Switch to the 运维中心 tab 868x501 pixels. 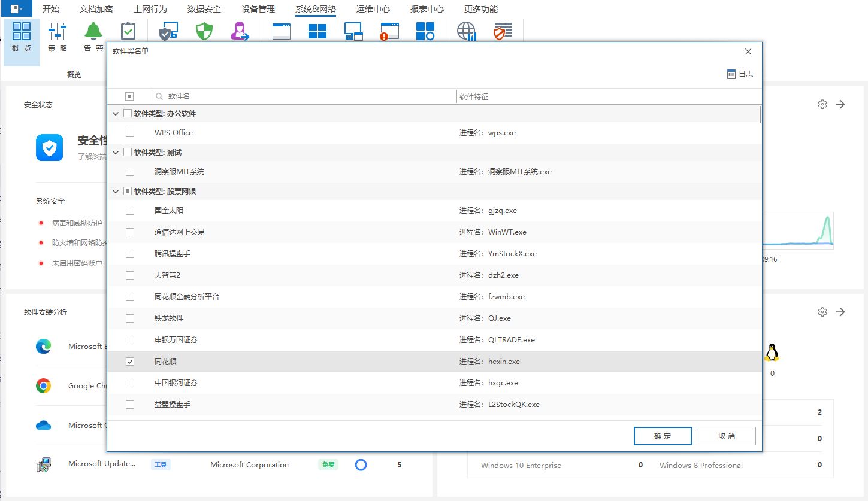[x=373, y=9]
